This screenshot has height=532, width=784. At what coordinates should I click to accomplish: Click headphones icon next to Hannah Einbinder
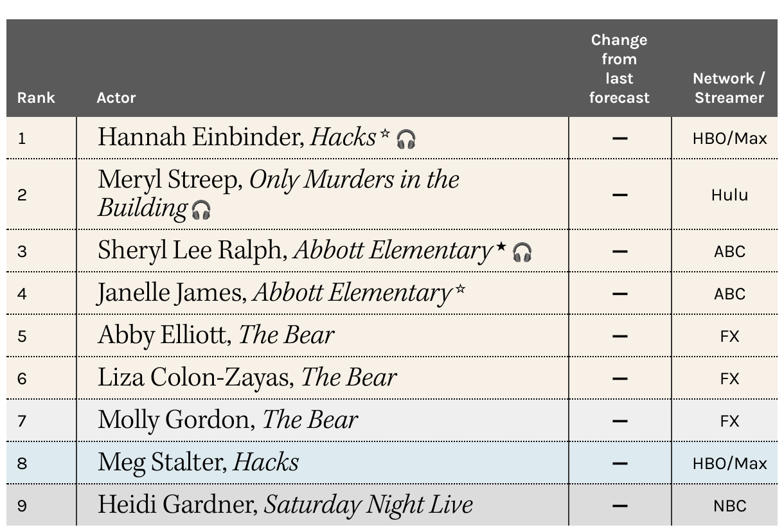(x=405, y=139)
